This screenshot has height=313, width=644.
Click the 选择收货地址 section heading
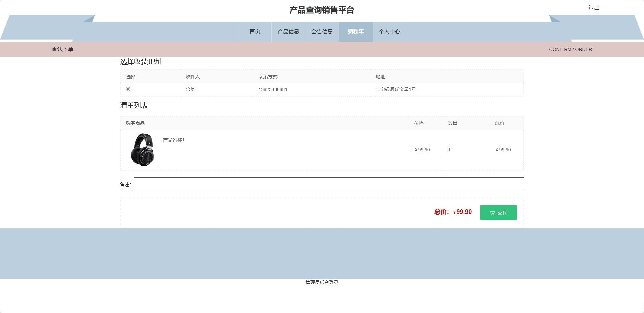[141, 62]
